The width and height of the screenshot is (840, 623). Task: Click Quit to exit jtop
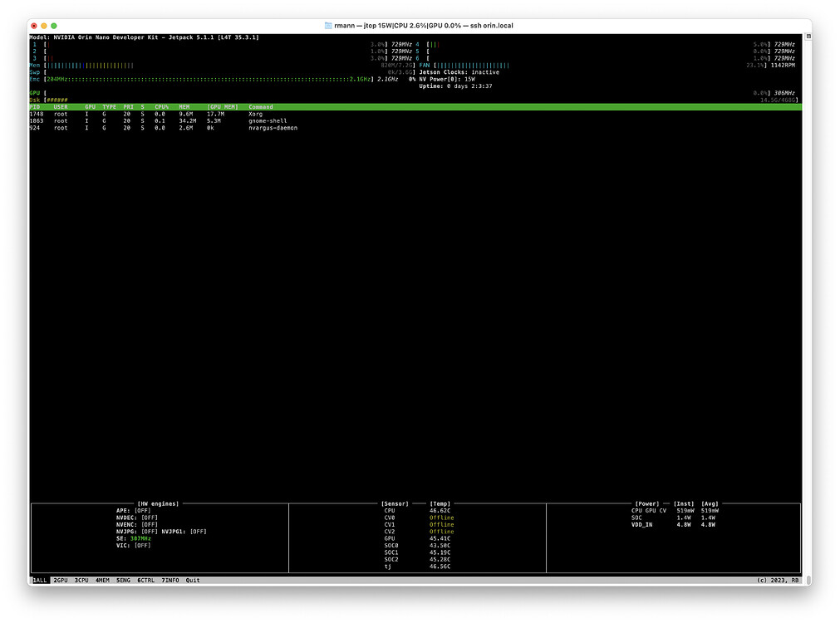(x=192, y=580)
